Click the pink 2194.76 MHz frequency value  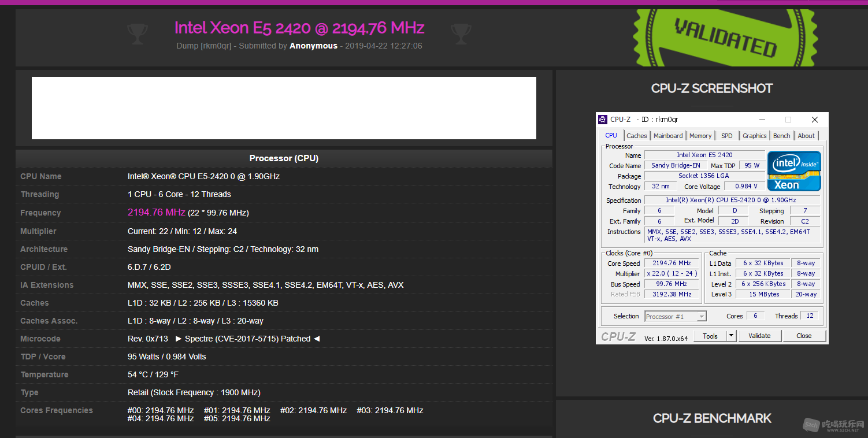coord(157,213)
